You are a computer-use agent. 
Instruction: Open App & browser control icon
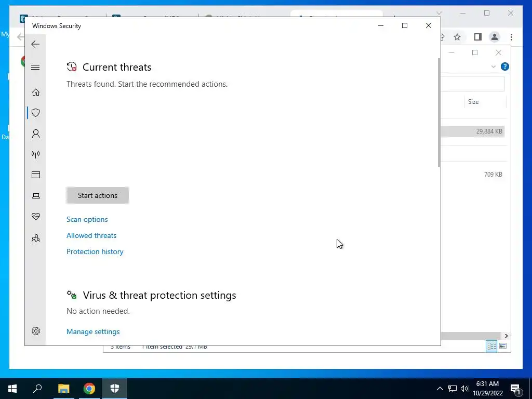36,175
